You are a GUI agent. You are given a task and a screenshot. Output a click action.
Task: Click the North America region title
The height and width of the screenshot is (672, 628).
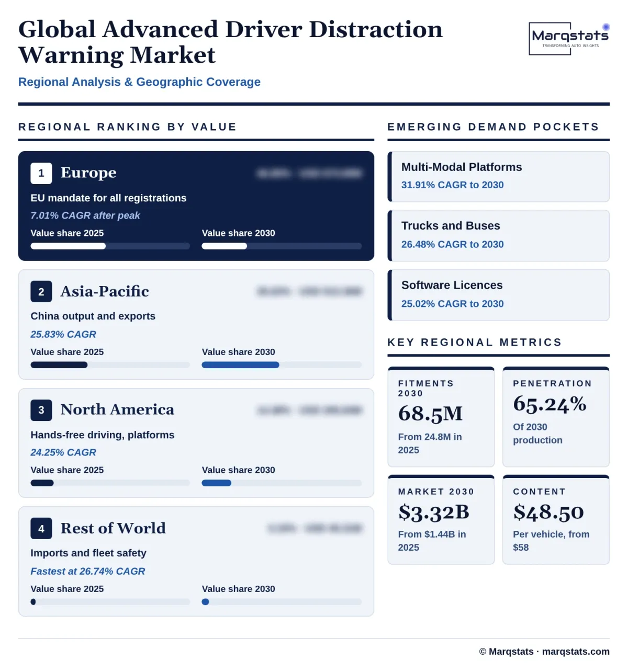click(x=117, y=409)
